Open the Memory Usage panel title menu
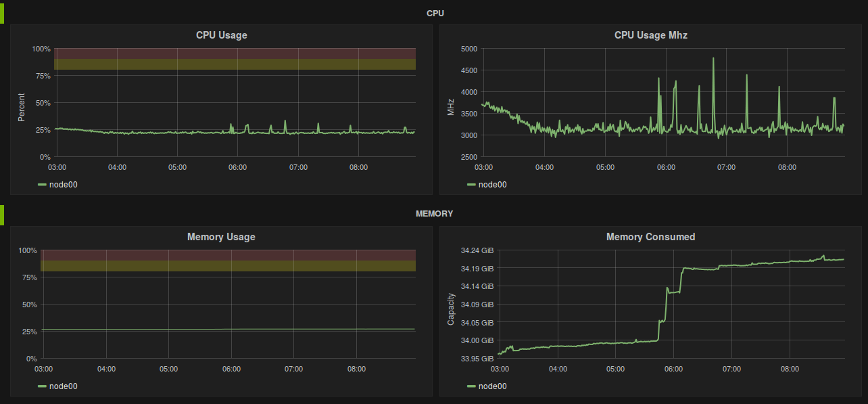 (221, 237)
